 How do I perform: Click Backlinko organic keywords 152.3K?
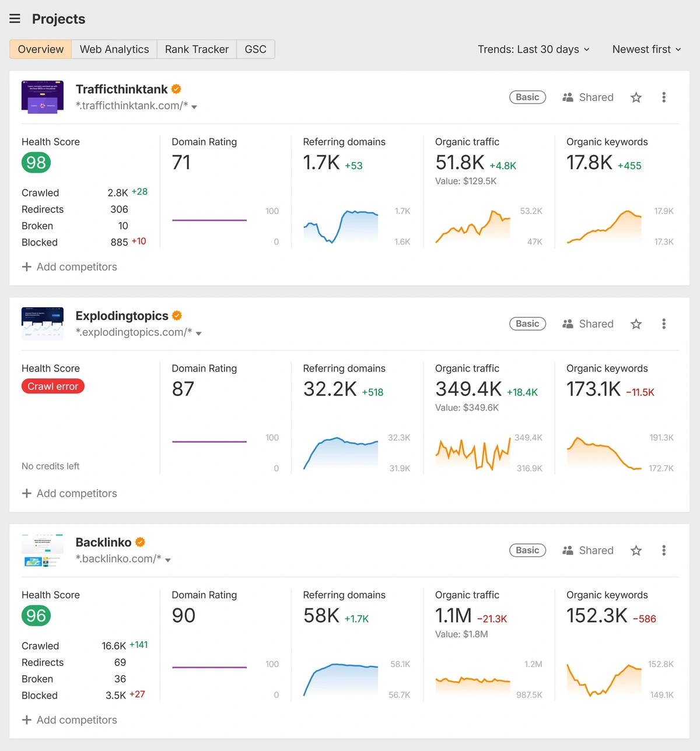click(597, 616)
